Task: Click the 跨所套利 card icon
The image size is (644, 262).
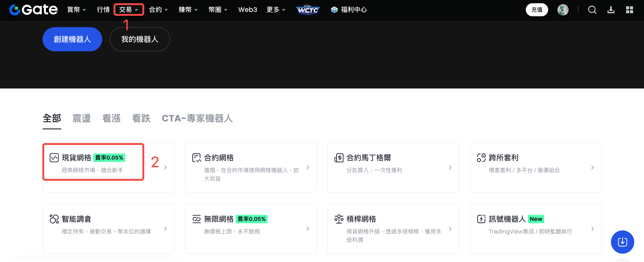Action: click(x=481, y=158)
